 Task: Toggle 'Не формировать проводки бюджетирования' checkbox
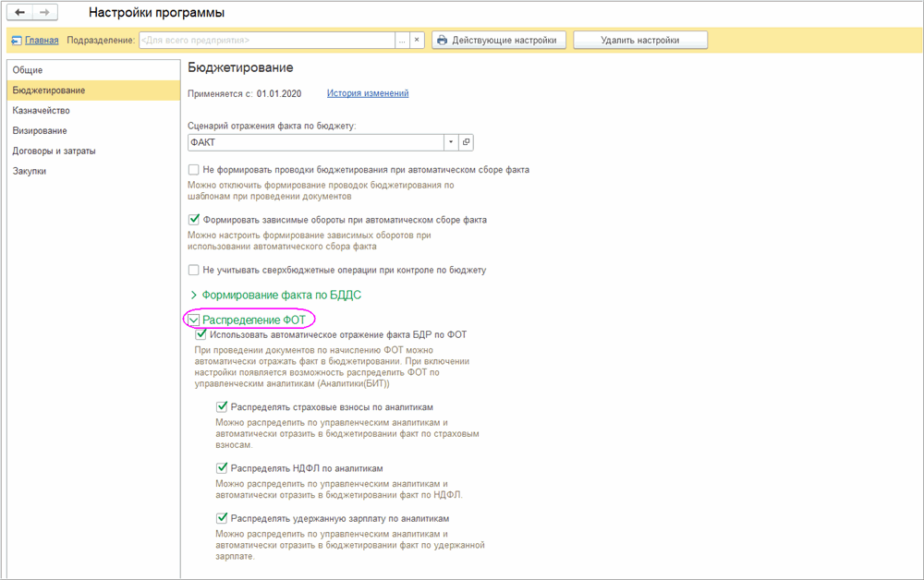coord(194,170)
